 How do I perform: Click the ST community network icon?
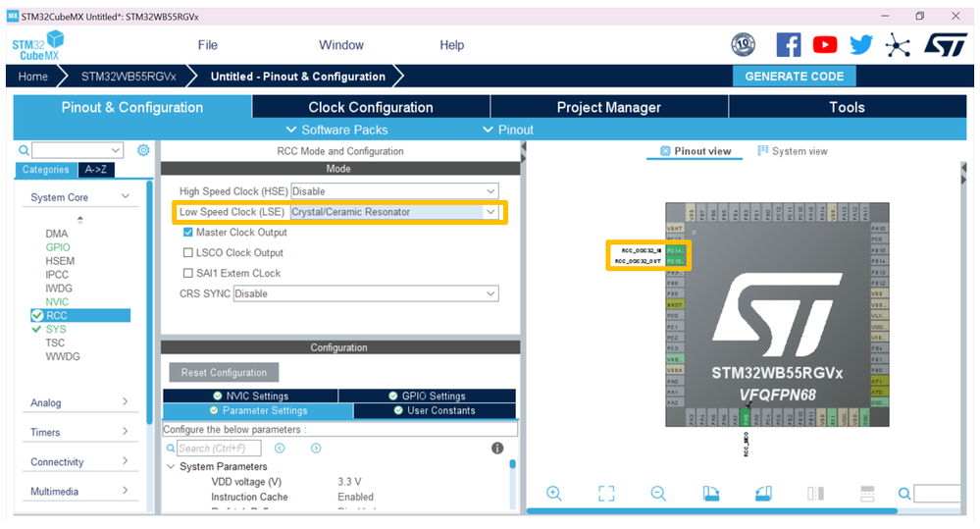pyautogui.click(x=898, y=45)
